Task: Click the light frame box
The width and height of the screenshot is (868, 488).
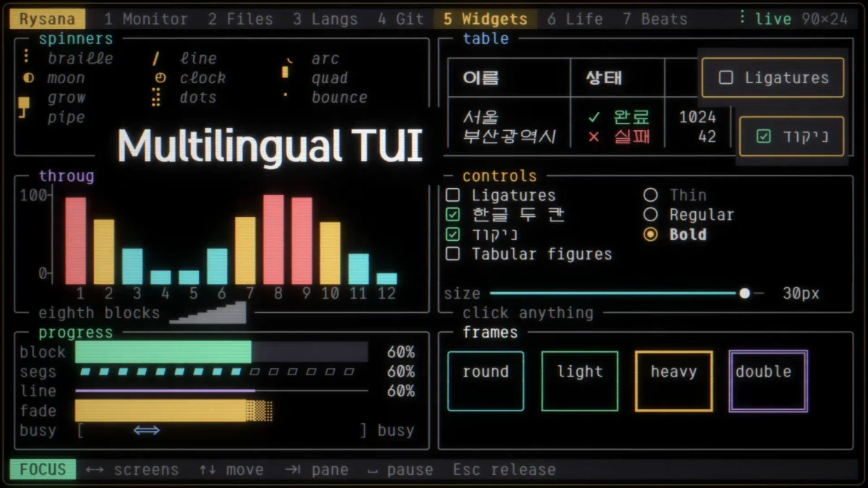Action: tap(579, 381)
